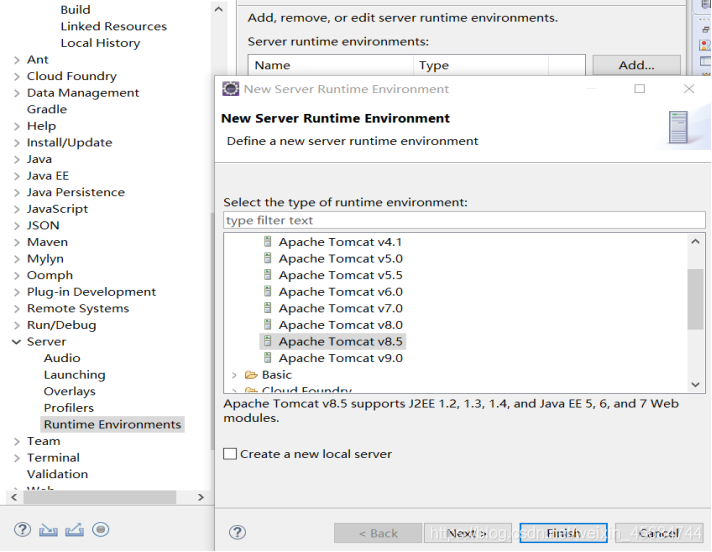Screen dimensions: 712x552
Task: Select Overlays under Server
Action: tap(69, 391)
